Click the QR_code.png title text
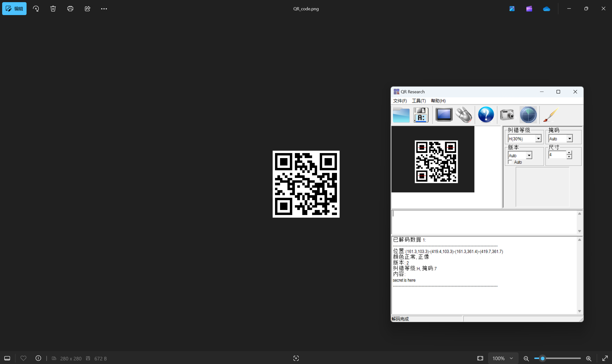 click(306, 9)
